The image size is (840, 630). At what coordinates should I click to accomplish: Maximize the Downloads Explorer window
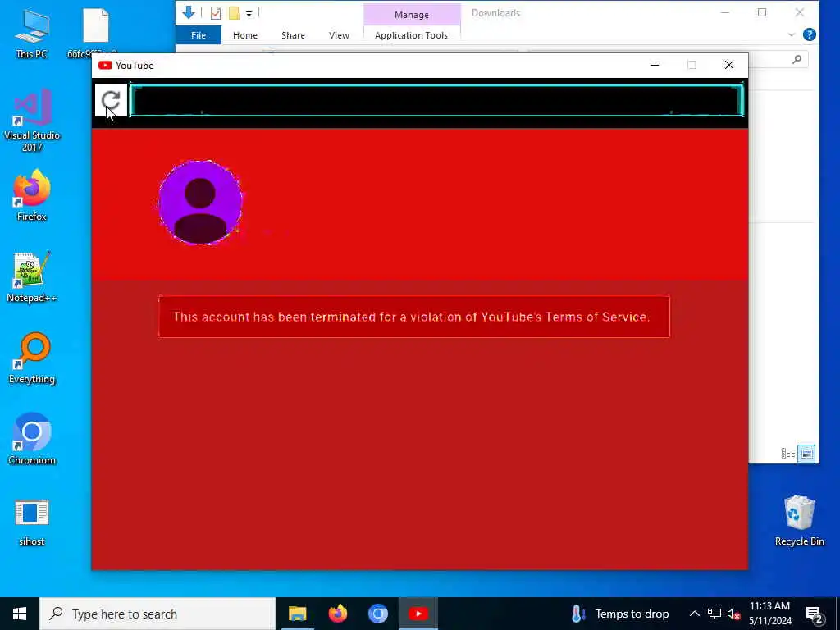762,13
